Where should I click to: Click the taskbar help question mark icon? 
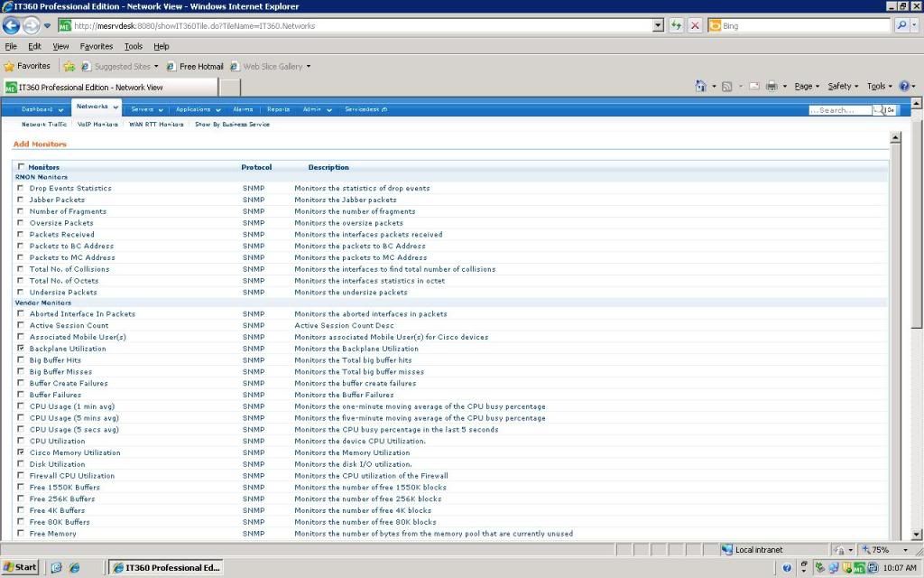point(787,568)
